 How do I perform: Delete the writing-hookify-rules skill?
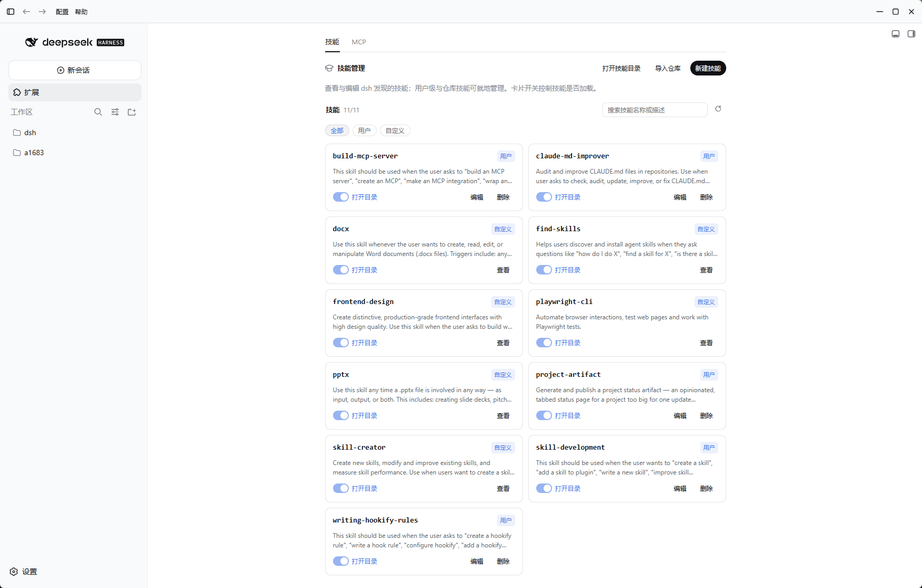click(503, 561)
